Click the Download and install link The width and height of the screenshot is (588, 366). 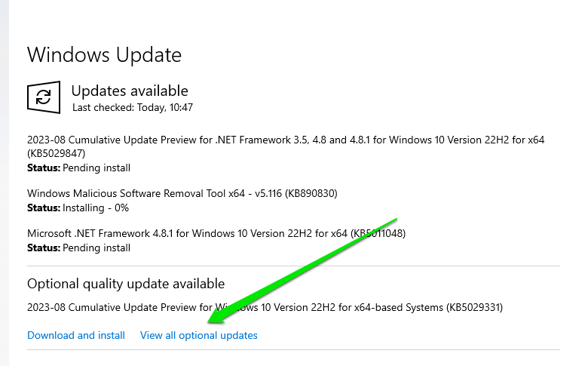pyautogui.click(x=76, y=335)
